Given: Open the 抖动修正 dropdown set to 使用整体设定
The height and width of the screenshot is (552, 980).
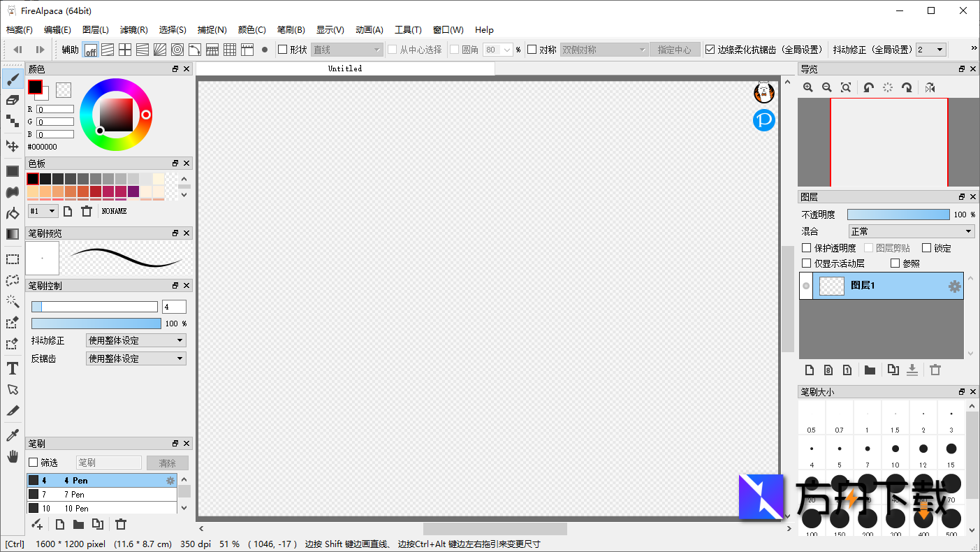Looking at the screenshot, I should [136, 340].
